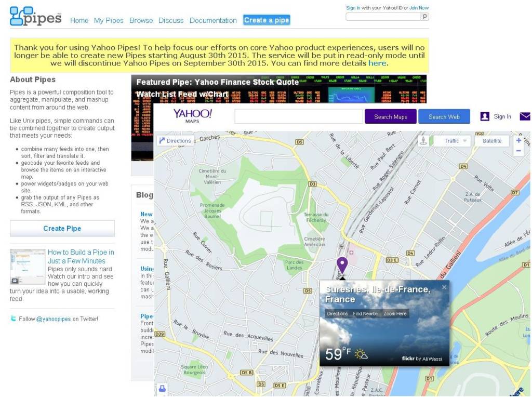Open the 'here' link in yellow notice
The height and width of the screenshot is (397, 532).
point(377,63)
